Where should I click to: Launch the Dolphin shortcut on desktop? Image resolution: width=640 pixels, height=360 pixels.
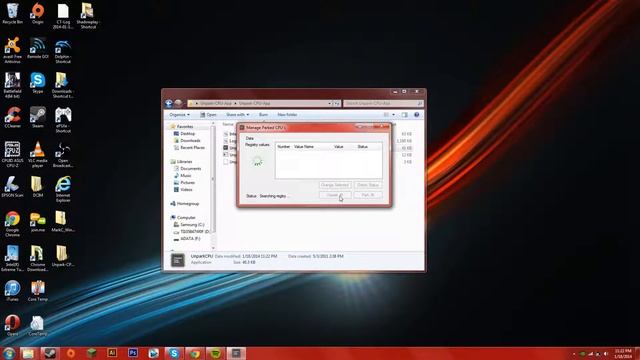click(x=63, y=51)
